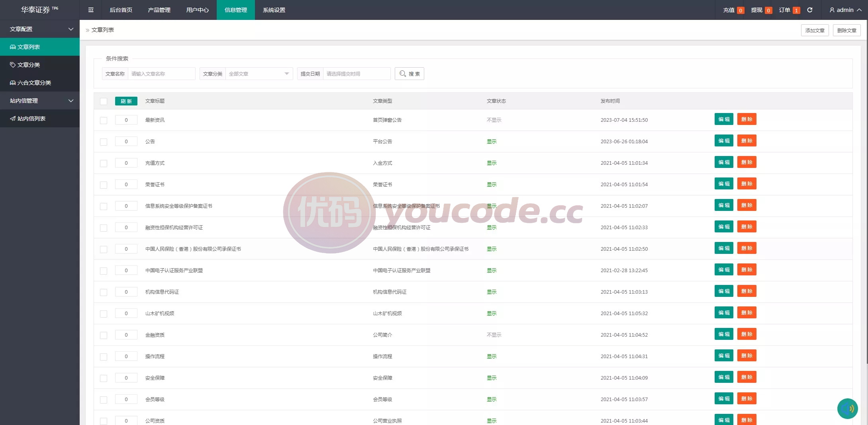Click the 信息管理 active top menu

(x=236, y=10)
